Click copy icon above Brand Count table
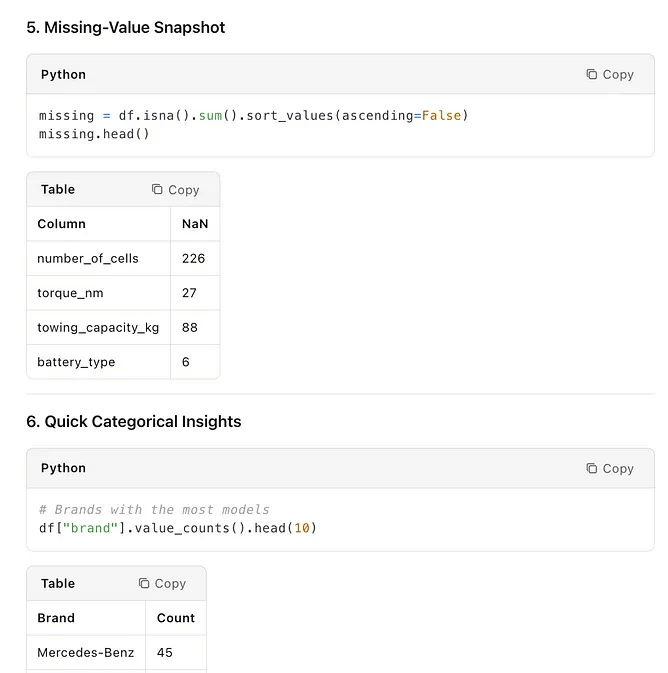Image resolution: width=668 pixels, height=673 pixels. [144, 583]
